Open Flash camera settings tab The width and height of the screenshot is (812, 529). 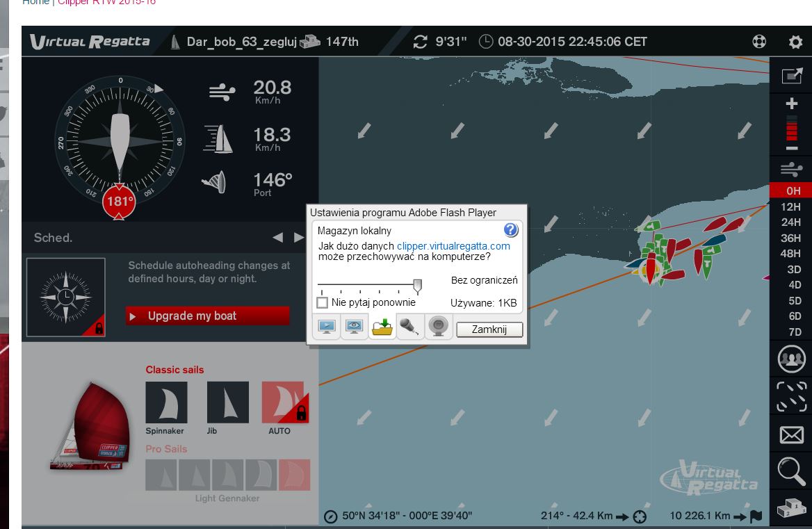(438, 327)
